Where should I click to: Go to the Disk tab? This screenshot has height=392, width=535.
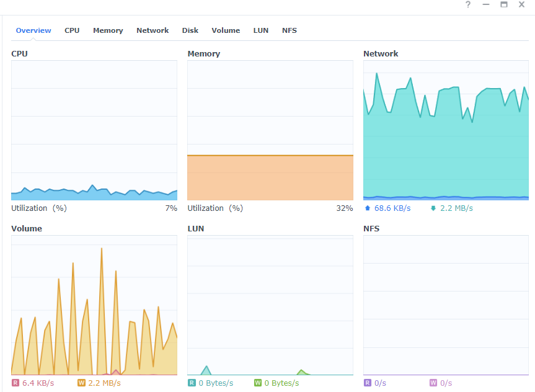click(x=190, y=30)
